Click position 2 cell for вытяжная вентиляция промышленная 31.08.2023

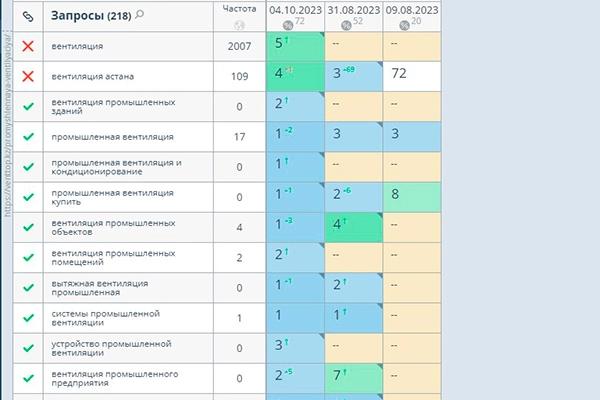click(x=354, y=288)
